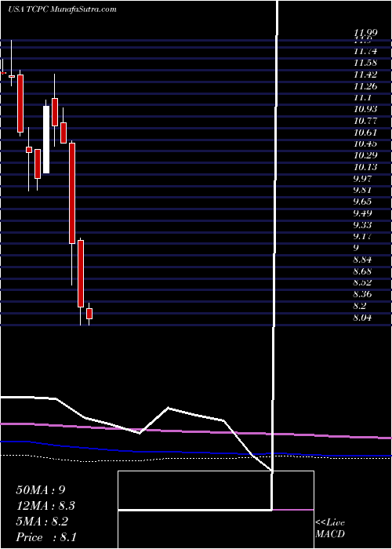Image resolution: width=392 pixels, height=549 pixels.
Task: Click the 11.42 price axis label
Action: [x=365, y=75]
